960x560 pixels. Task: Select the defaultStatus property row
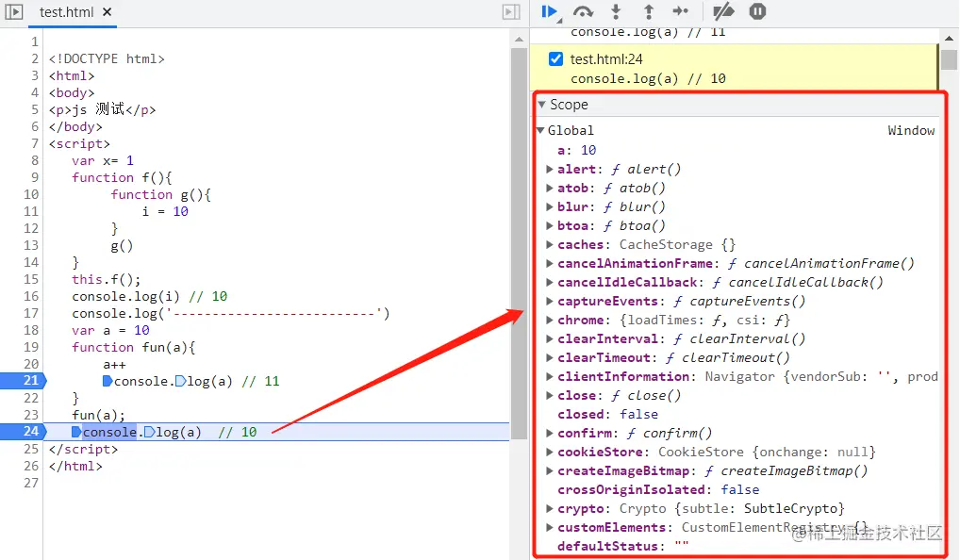(622, 546)
